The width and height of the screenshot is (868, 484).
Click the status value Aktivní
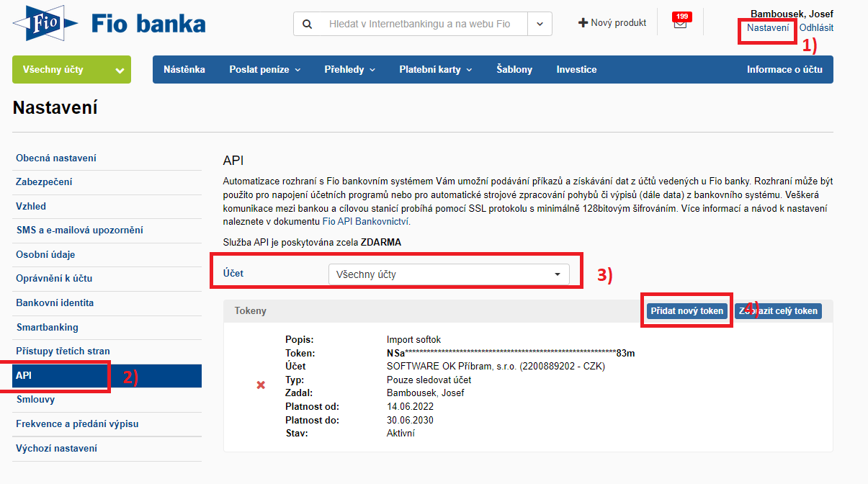[401, 433]
